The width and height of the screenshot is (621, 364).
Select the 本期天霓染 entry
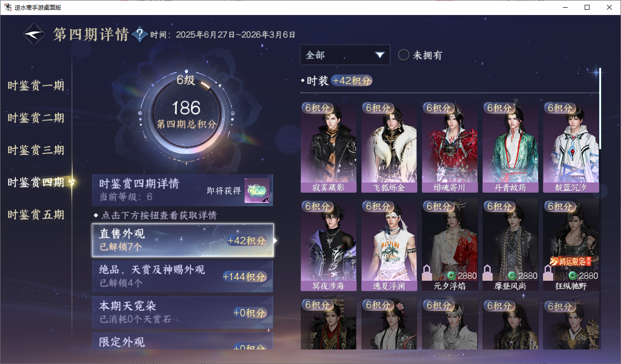[x=183, y=312]
